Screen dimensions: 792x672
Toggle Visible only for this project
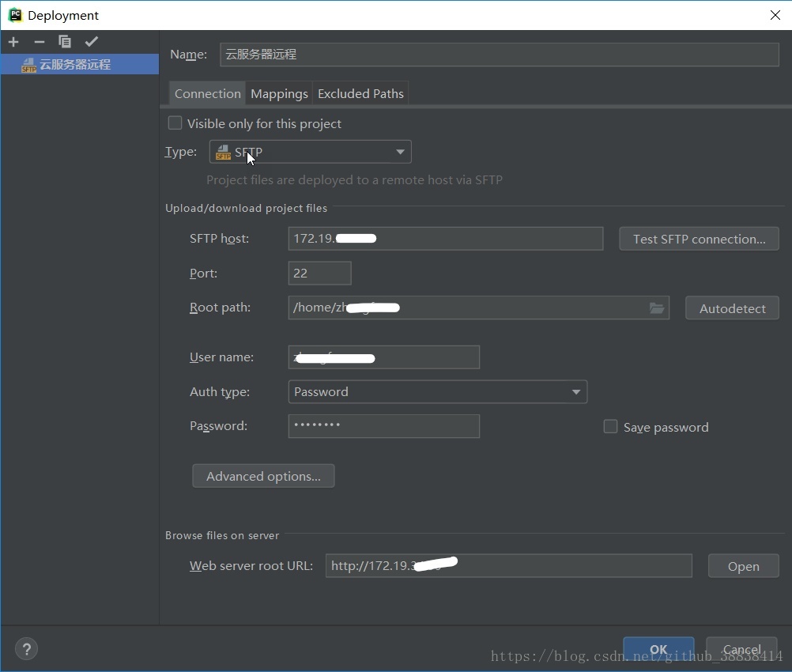point(175,123)
